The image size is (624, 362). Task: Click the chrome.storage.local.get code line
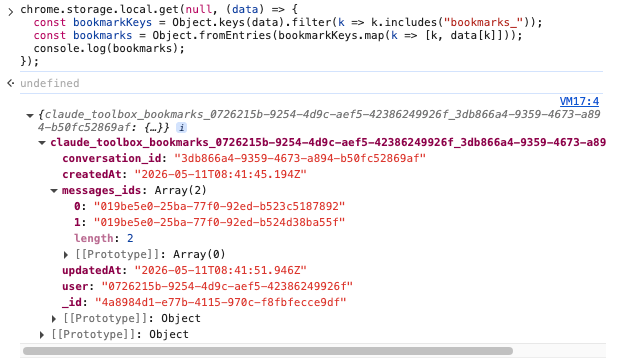point(159,9)
